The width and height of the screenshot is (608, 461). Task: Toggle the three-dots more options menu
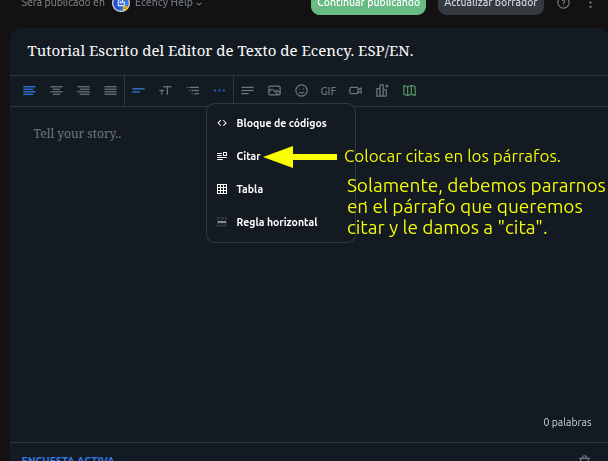click(x=219, y=91)
